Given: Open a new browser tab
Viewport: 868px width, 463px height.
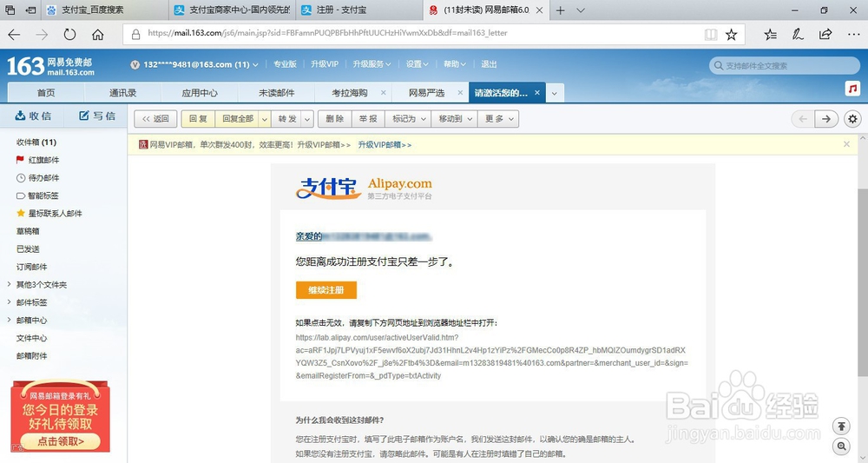Looking at the screenshot, I should (x=560, y=10).
